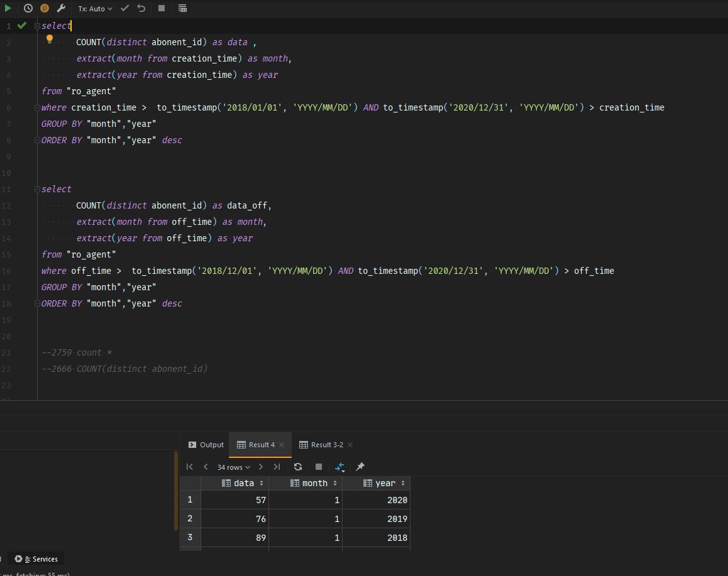Switch to the Output tab

(206, 445)
